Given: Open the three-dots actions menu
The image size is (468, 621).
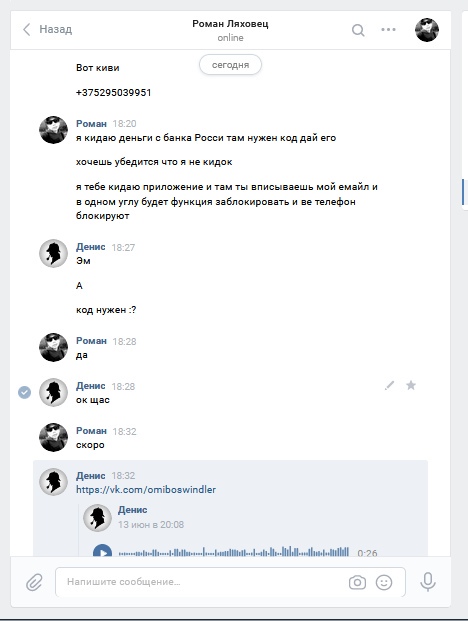Looking at the screenshot, I should (x=388, y=29).
